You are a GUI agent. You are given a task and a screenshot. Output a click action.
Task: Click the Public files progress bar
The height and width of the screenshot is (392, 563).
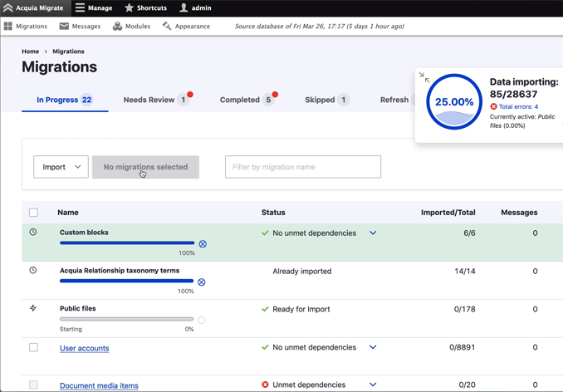click(126, 320)
